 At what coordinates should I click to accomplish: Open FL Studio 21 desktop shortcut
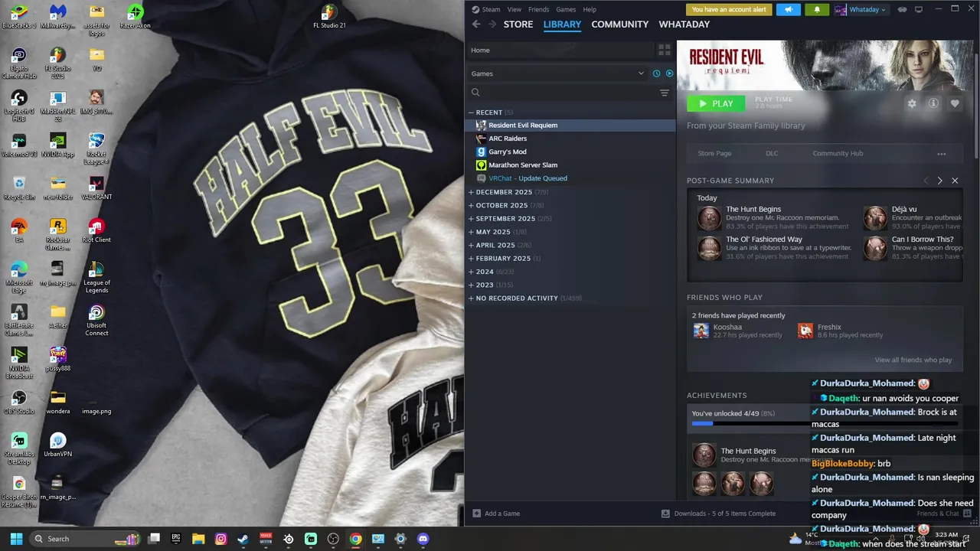pos(329,16)
